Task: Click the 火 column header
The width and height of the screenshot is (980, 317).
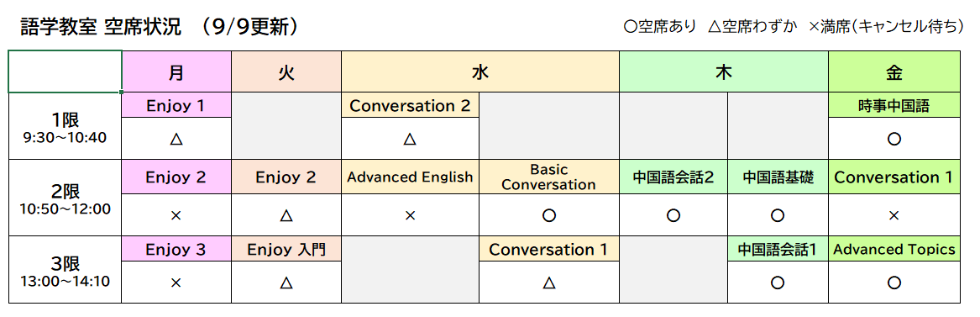Action: (x=286, y=72)
